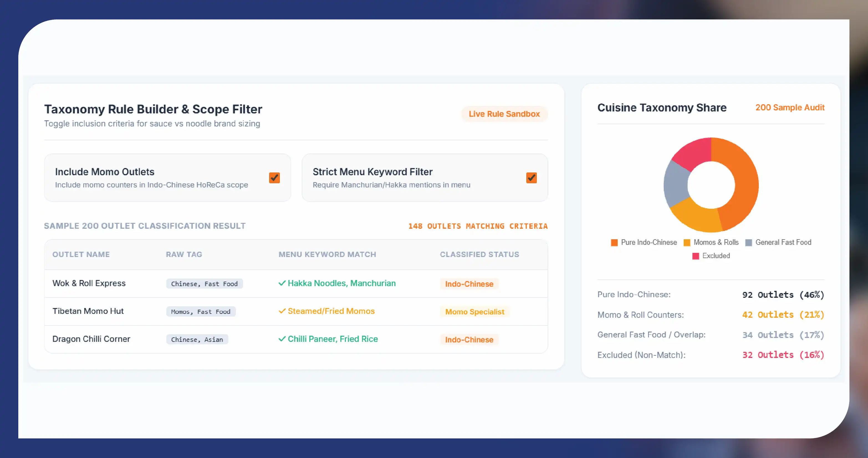Screen dimensions: 868x458
Task: Click the checkmark beside Chilli Paneer, Fried Rice
Action: (x=282, y=339)
